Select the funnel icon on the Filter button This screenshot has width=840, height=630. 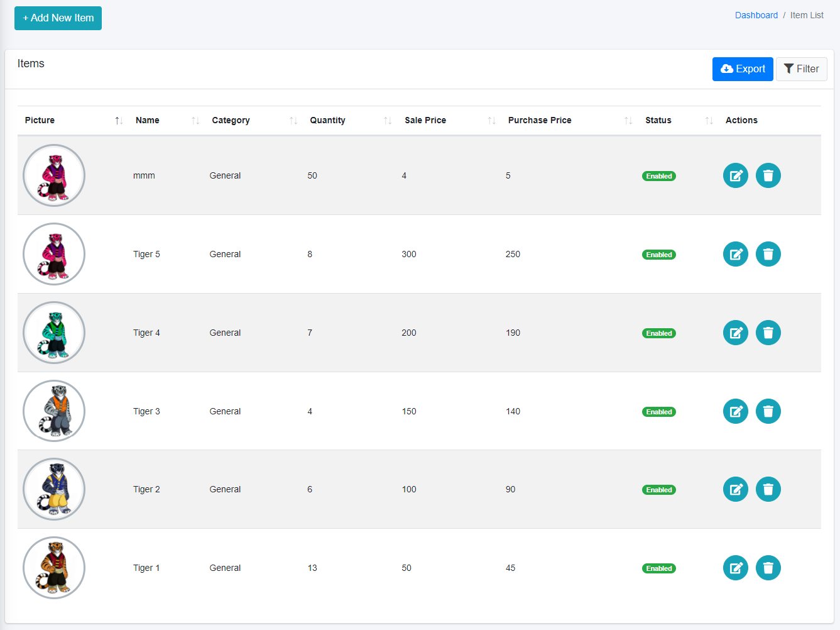click(x=790, y=69)
